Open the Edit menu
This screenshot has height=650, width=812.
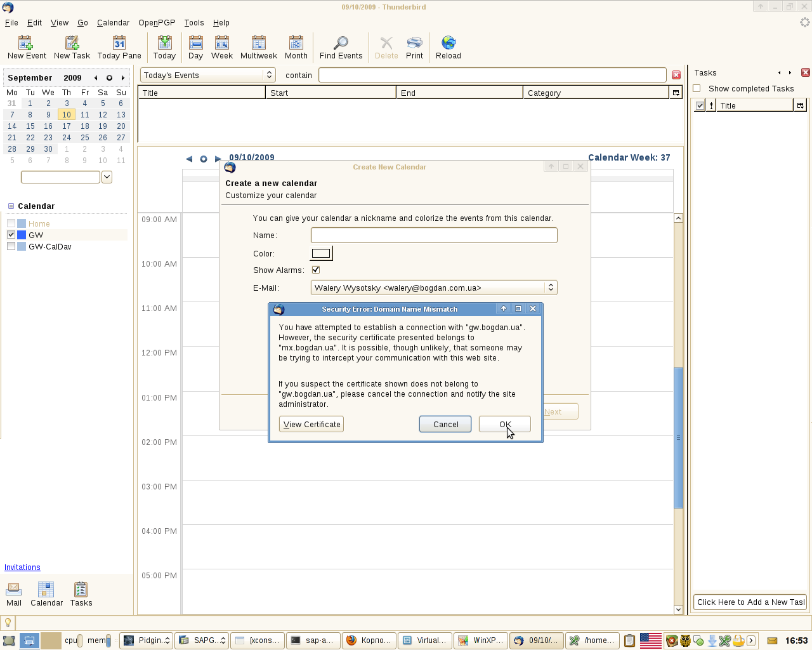pos(34,22)
